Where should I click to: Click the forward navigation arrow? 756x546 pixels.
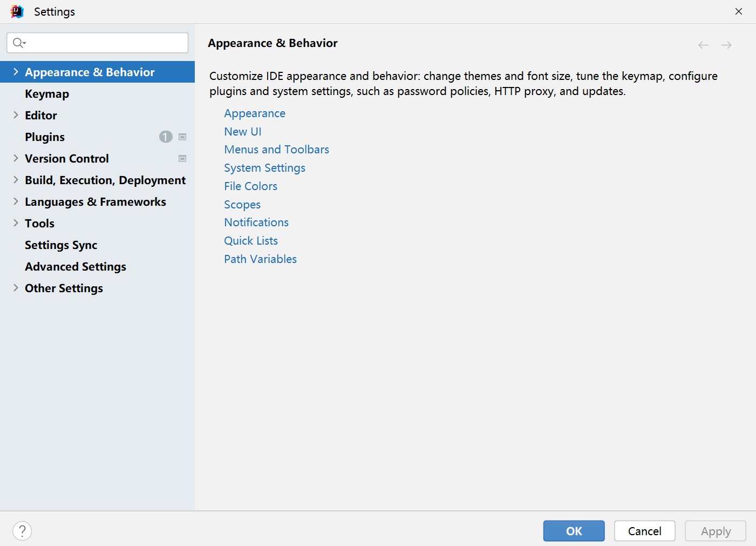726,45
